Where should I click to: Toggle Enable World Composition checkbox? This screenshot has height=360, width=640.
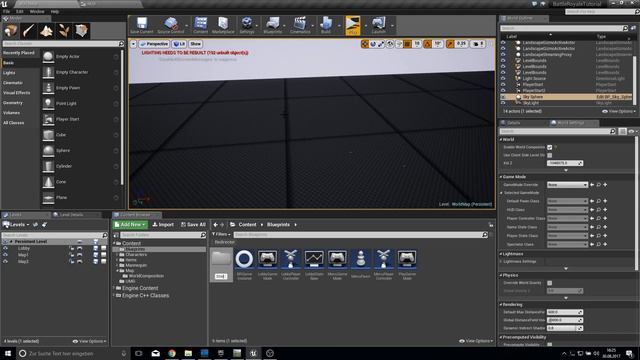(x=549, y=147)
